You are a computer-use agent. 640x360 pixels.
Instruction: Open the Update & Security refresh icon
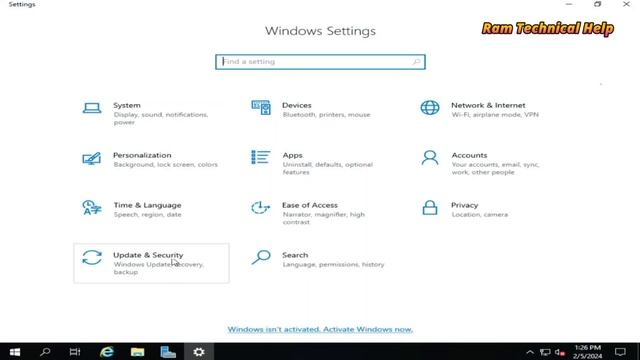(92, 258)
